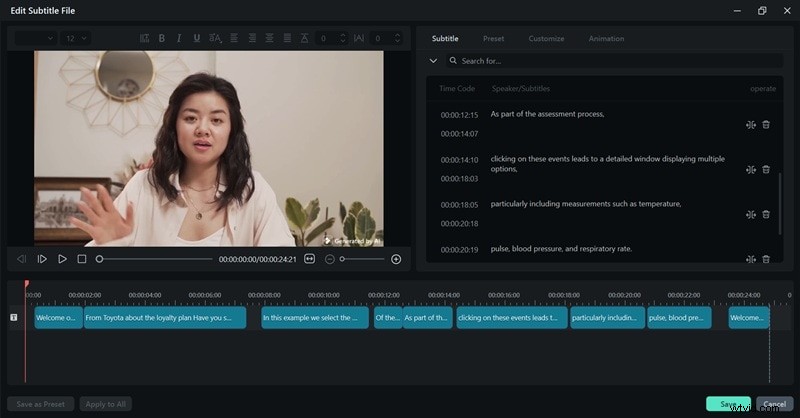800x418 pixels.
Task: Click the stepper arrows of the second 0 field
Action: (x=397, y=38)
